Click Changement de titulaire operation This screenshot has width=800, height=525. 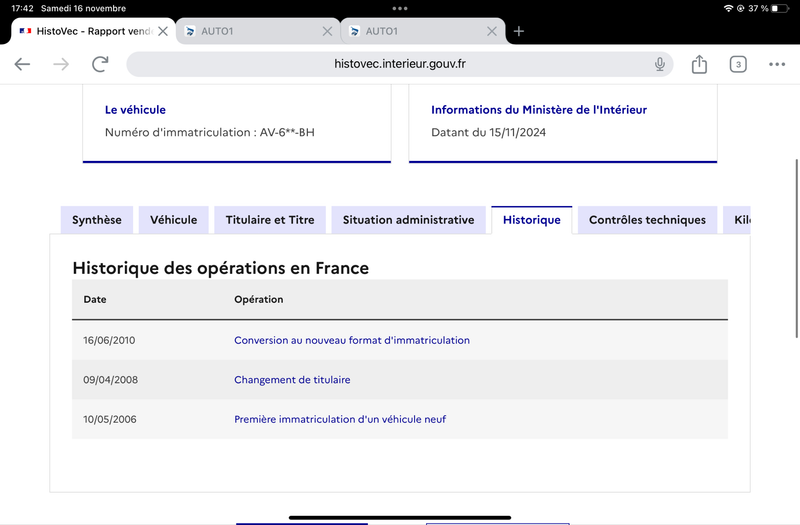pyautogui.click(x=292, y=380)
